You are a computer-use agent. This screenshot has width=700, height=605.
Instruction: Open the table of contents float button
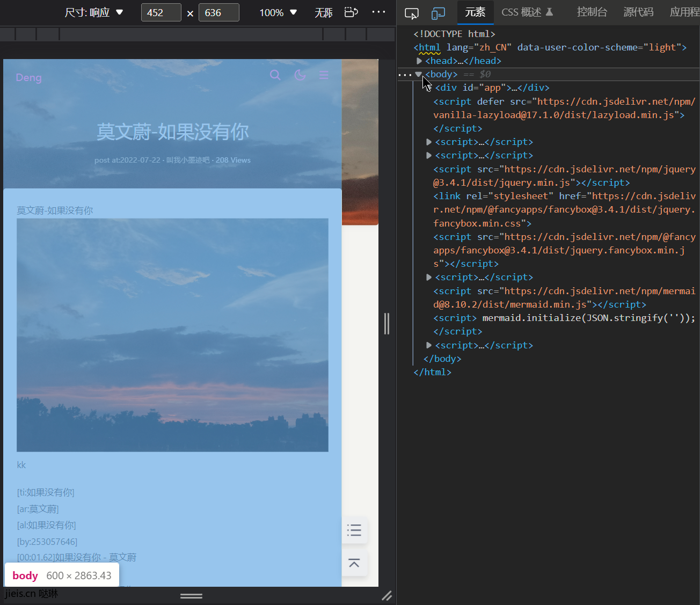(x=354, y=530)
